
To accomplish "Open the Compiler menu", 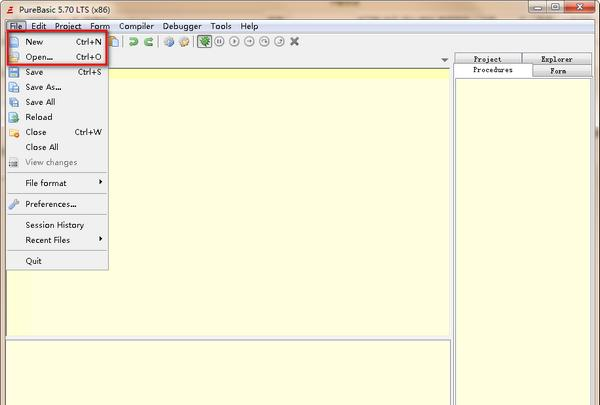I will pos(136,26).
